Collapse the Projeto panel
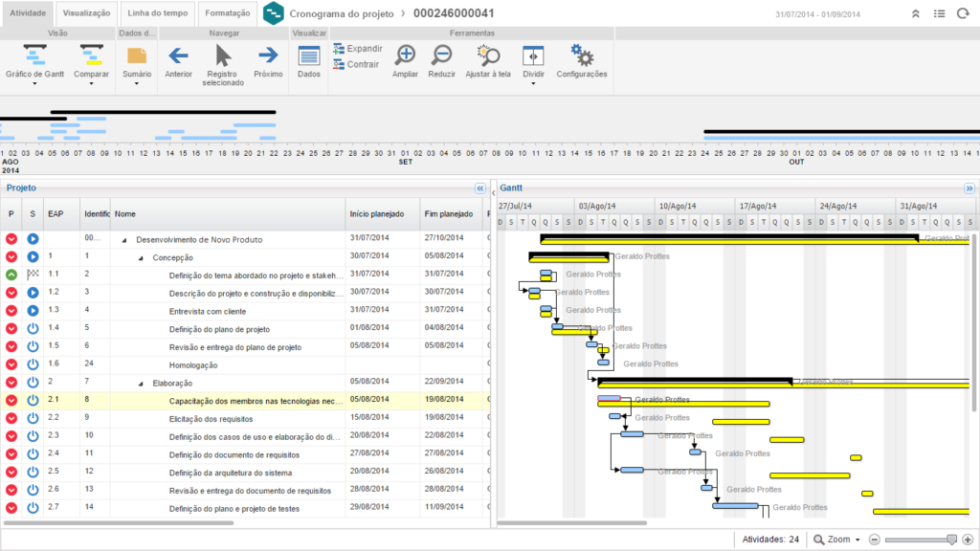 click(480, 188)
